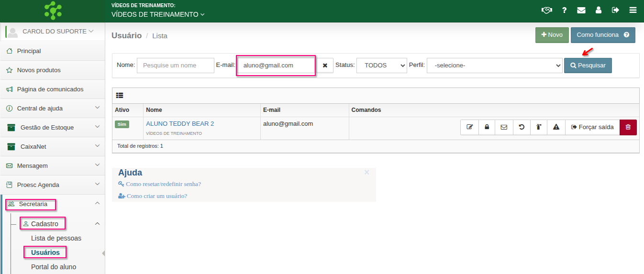Screen dimensions: 644x274
Task: Open the hamburger menu in top bar
Action: 633,10
